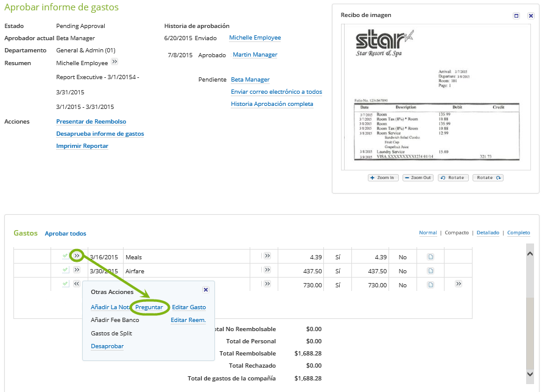
Task: Click Añadir Fee Banco entry
Action: pos(114,320)
